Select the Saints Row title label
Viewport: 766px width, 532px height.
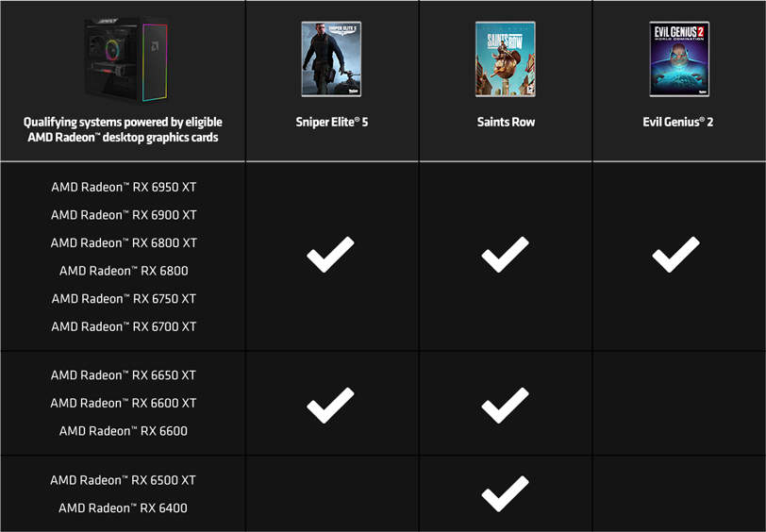pyautogui.click(x=506, y=122)
